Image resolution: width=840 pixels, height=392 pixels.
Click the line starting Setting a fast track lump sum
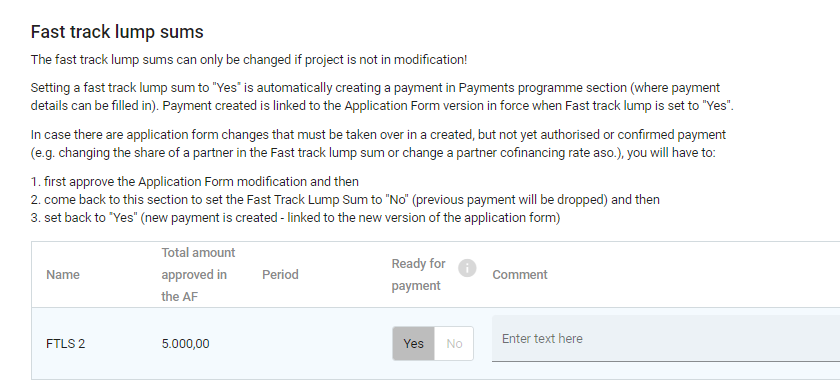click(x=375, y=88)
